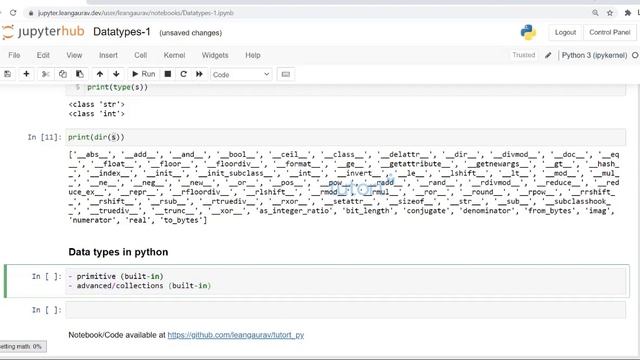Click the JupyterHub logo
The image size is (640, 360).
(x=43, y=32)
